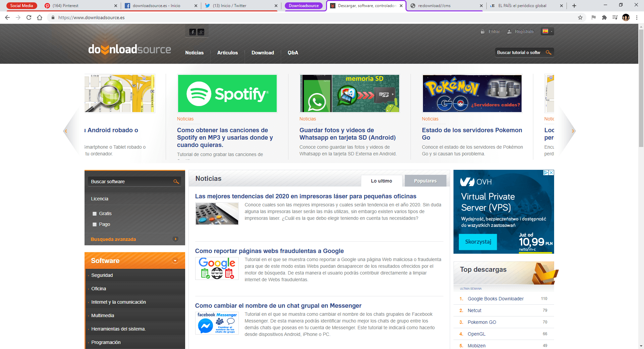Open a new browser tab
The image size is (644, 349).
(x=574, y=6)
